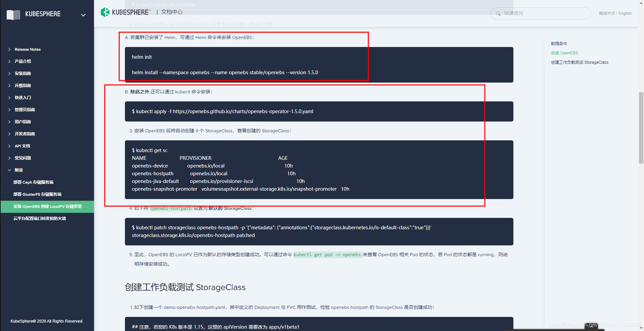The width and height of the screenshot is (644, 331).
Task: Click the scrollbar down arrow
Action: pyautogui.click(x=641, y=328)
